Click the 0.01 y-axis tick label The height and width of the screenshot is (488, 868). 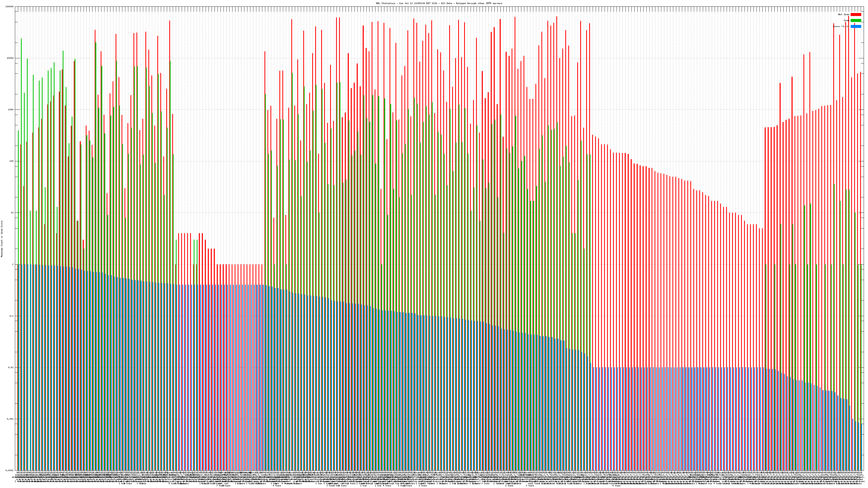[x=11, y=367]
